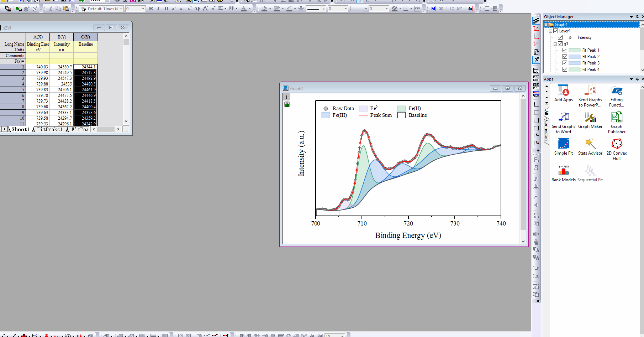Open the Graph Maker app
Viewport: 644px width, 337px height.
tap(590, 118)
